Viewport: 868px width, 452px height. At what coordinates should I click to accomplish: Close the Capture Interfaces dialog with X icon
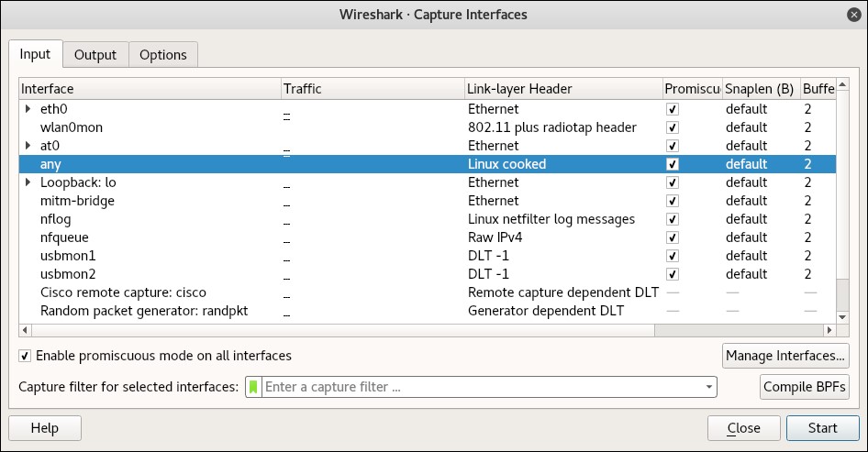pos(854,15)
